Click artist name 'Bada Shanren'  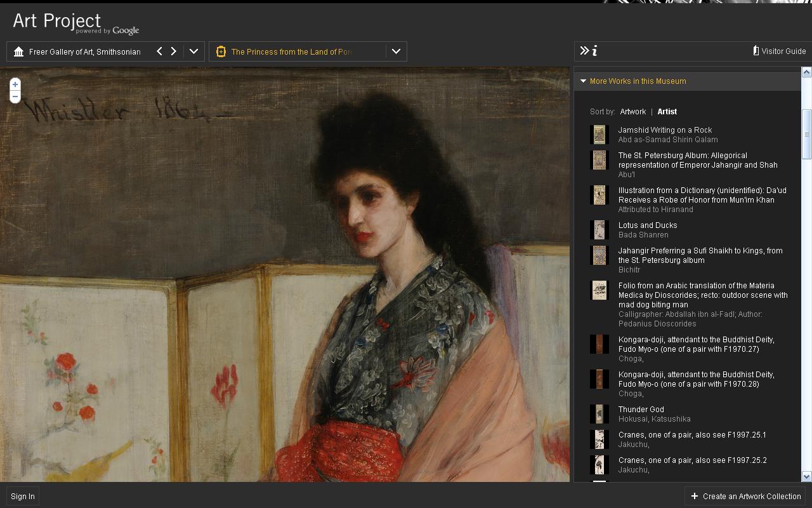pyautogui.click(x=643, y=235)
